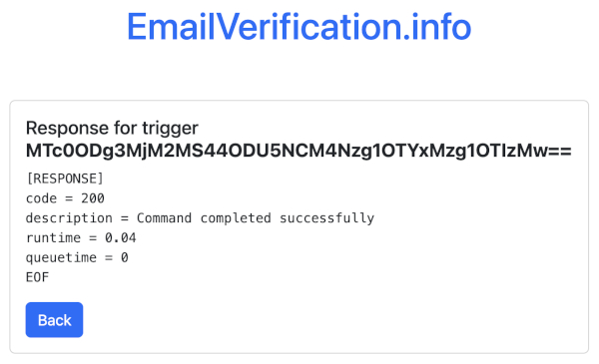This screenshot has height=364, width=599.
Task: Click the queuetime value 0
Action: (x=125, y=258)
